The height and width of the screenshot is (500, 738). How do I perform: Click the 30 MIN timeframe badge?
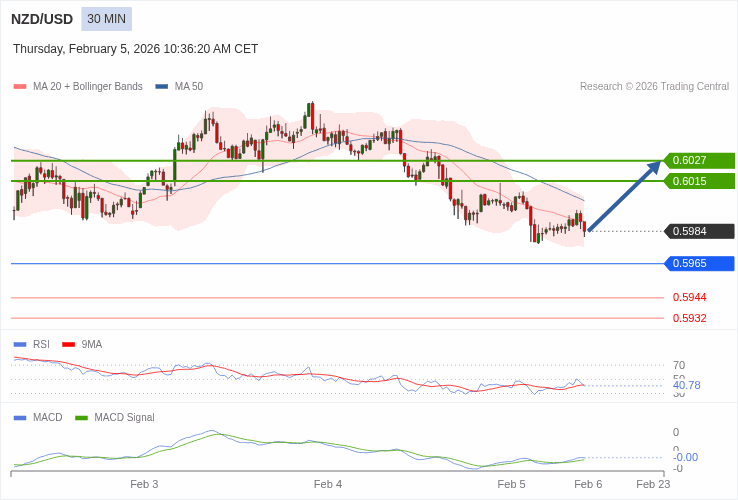[106, 19]
